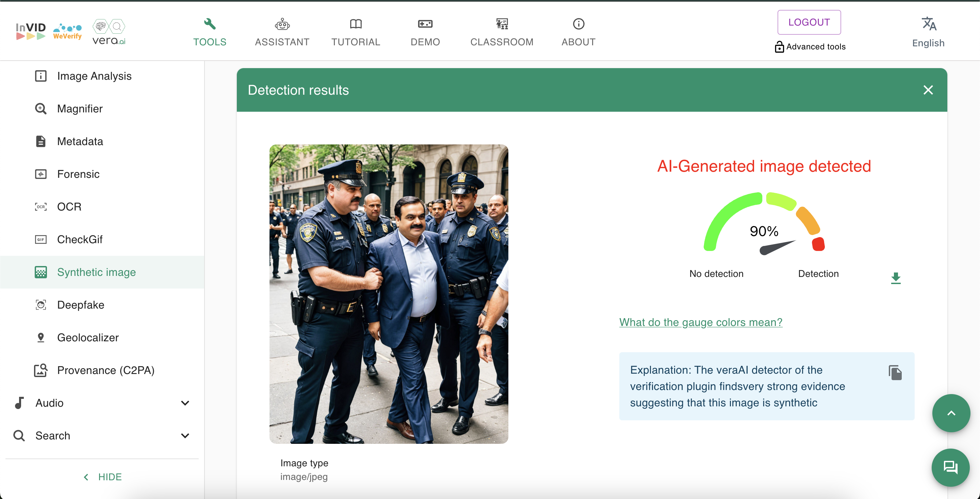Click the Geolocalizer label text
The height and width of the screenshot is (499, 980).
point(88,338)
